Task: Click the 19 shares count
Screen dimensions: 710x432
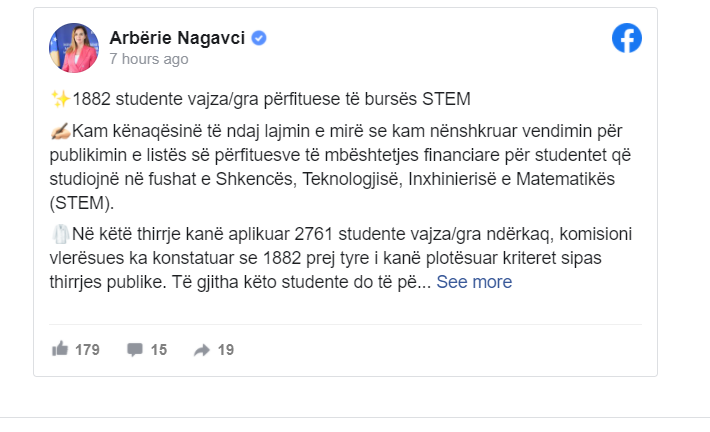Action: tap(225, 350)
